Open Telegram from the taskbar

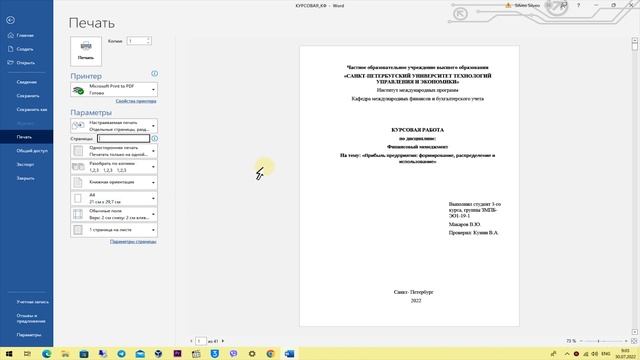coord(121,353)
